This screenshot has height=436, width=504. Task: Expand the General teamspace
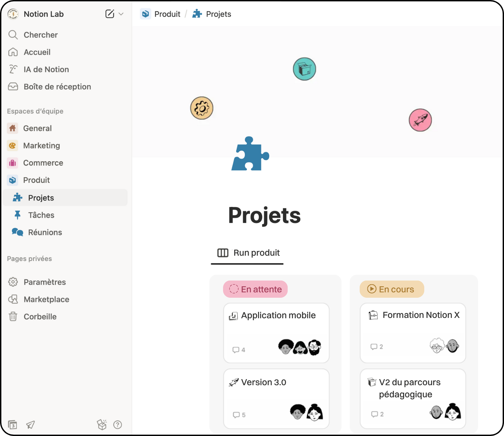(37, 128)
